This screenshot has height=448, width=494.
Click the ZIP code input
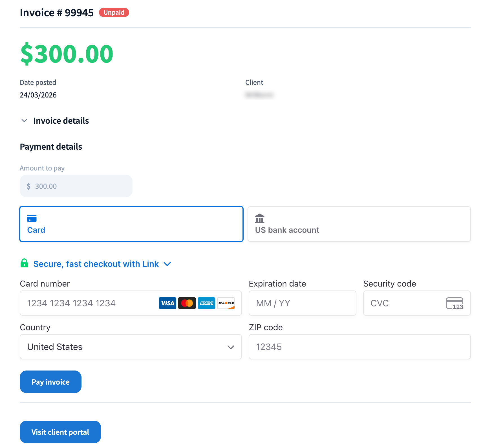[x=360, y=347]
